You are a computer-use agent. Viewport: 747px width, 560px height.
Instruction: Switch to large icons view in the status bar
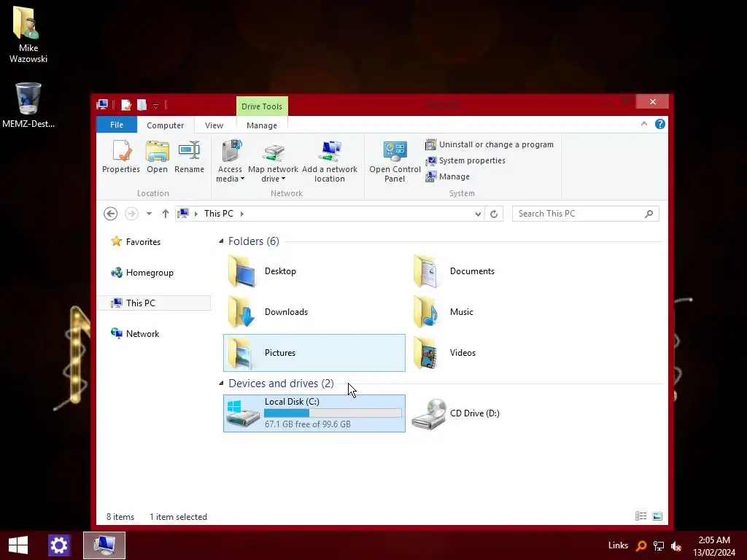(657, 516)
